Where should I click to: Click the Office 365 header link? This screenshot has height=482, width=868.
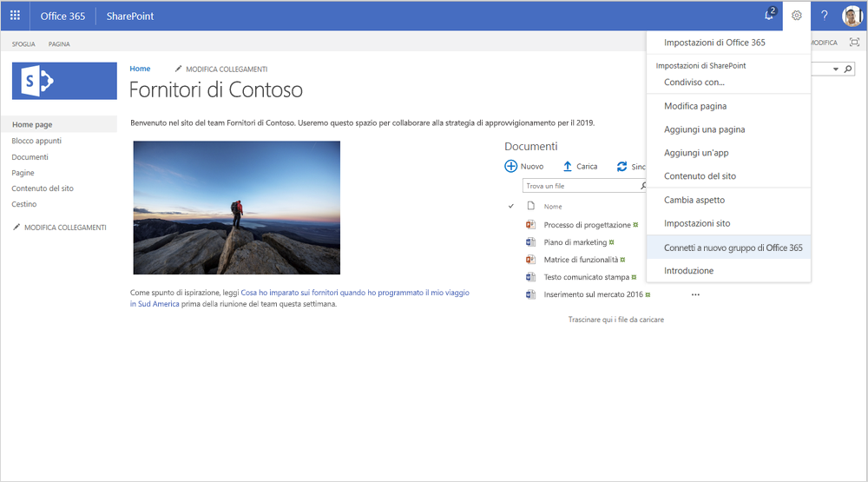[x=62, y=16]
